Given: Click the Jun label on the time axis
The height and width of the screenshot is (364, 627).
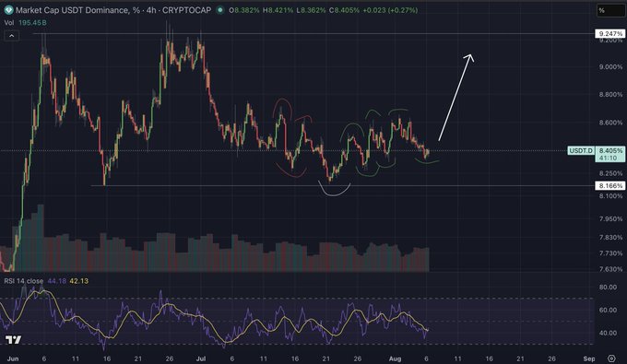Looking at the screenshot, I should coord(12,358).
